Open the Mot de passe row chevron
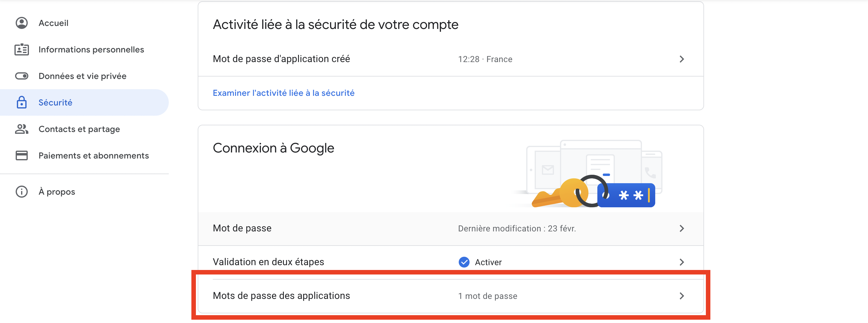The image size is (868, 323). 682,228
